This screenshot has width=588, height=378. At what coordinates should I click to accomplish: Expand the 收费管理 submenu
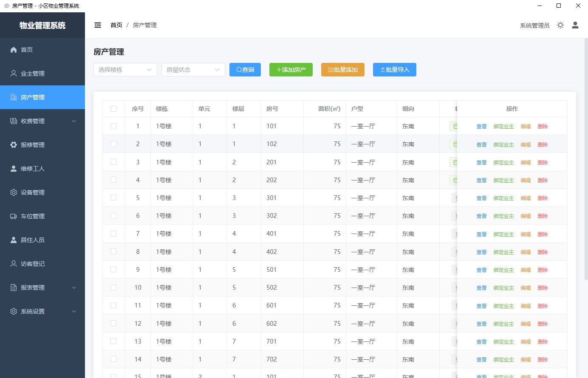click(42, 121)
